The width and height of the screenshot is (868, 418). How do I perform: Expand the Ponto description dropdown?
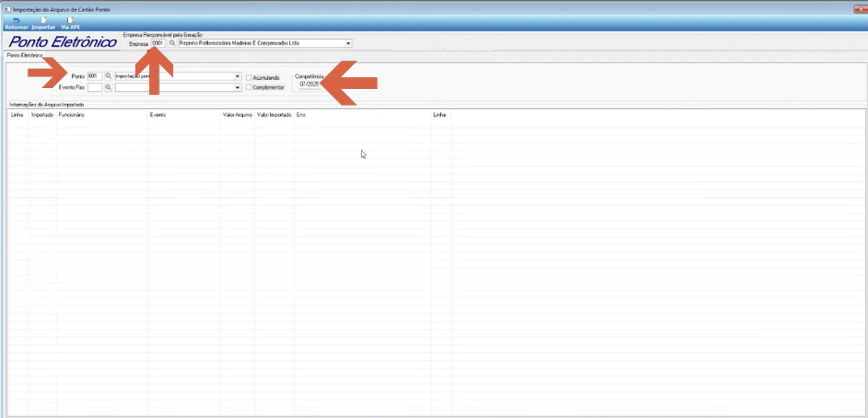pyautogui.click(x=238, y=76)
